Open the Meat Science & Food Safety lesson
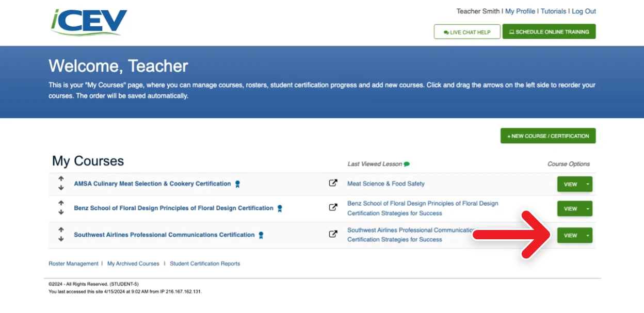This screenshot has width=644, height=313. [386, 184]
